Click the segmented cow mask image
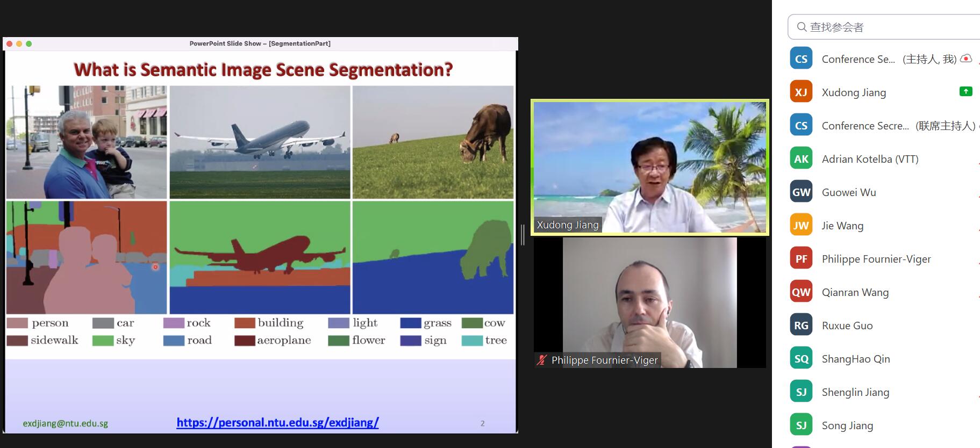This screenshot has width=980, height=448. 433,257
